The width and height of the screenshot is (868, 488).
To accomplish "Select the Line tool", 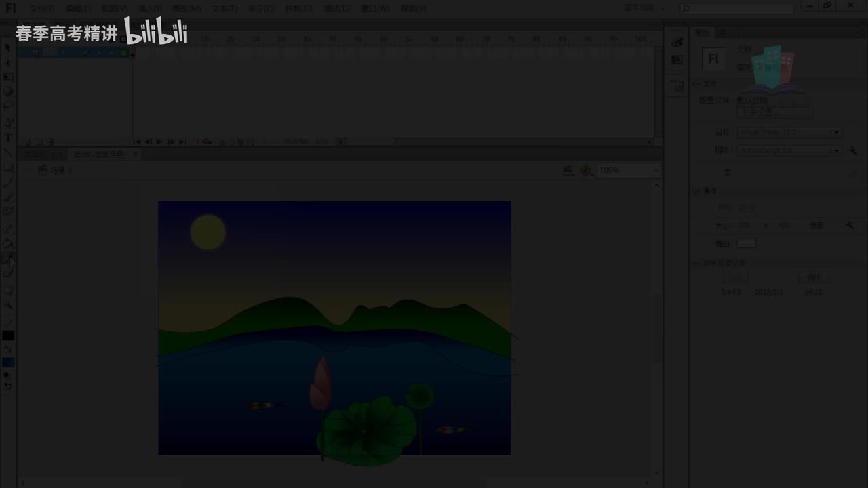I will click(x=8, y=152).
